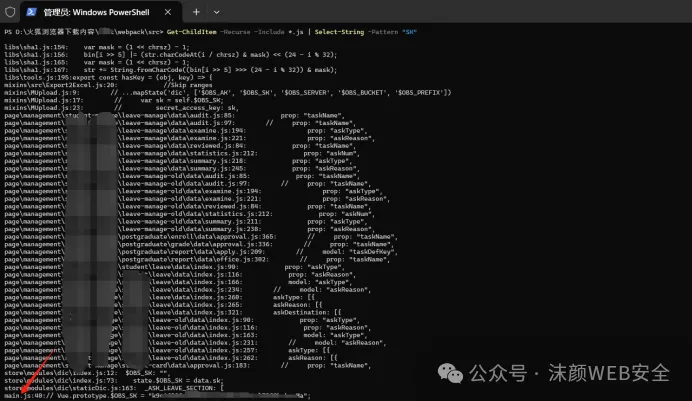Click the "SK" pattern string in command
This screenshot has width=692, height=401.
click(x=409, y=32)
